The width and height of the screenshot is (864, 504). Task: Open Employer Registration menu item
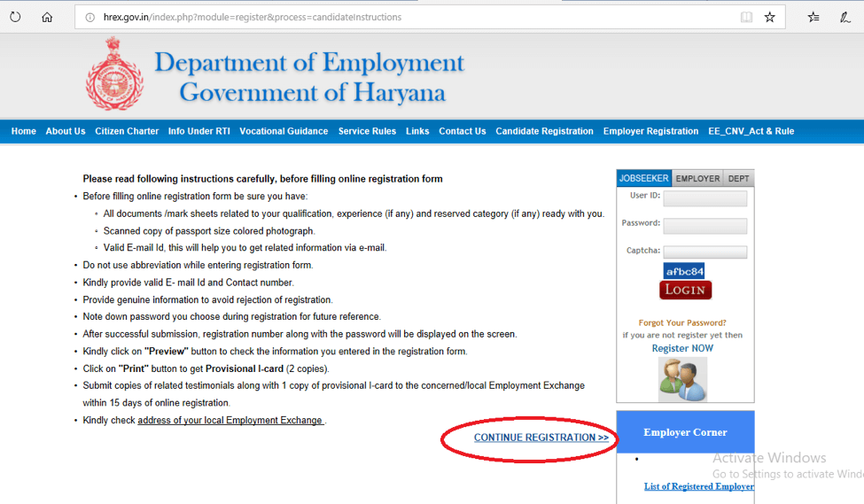(650, 131)
